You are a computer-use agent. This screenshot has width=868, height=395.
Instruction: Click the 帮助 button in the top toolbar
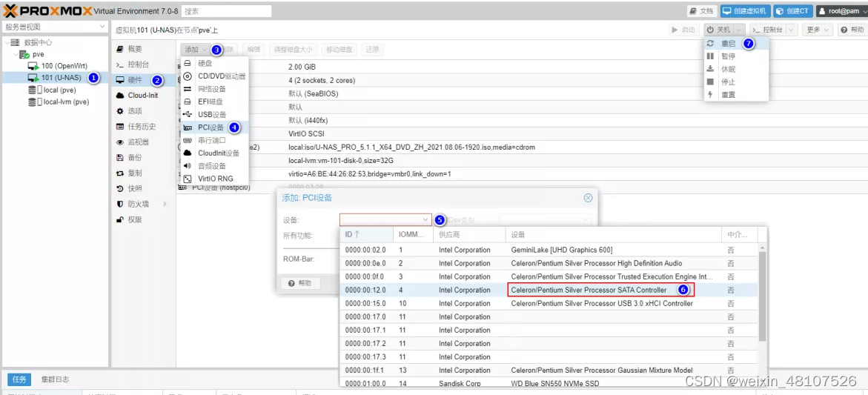pyautogui.click(x=852, y=30)
